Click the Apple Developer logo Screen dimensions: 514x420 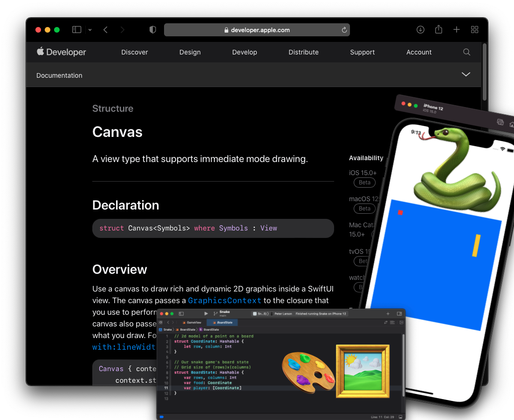61,52
